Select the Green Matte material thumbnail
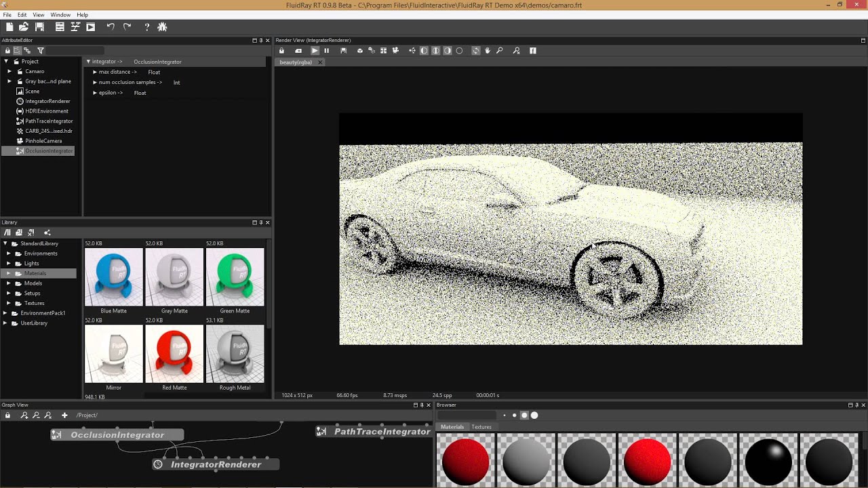 click(x=235, y=277)
